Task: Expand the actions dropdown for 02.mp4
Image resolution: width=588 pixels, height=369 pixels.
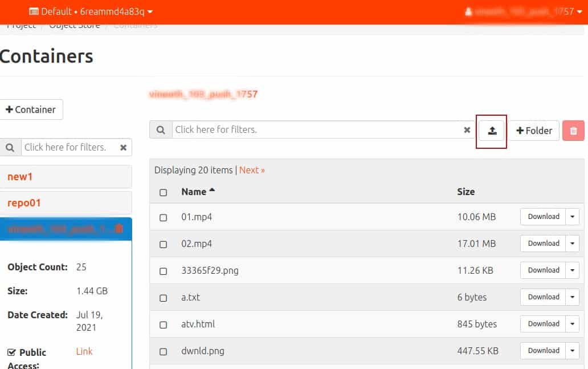Action: (x=572, y=244)
